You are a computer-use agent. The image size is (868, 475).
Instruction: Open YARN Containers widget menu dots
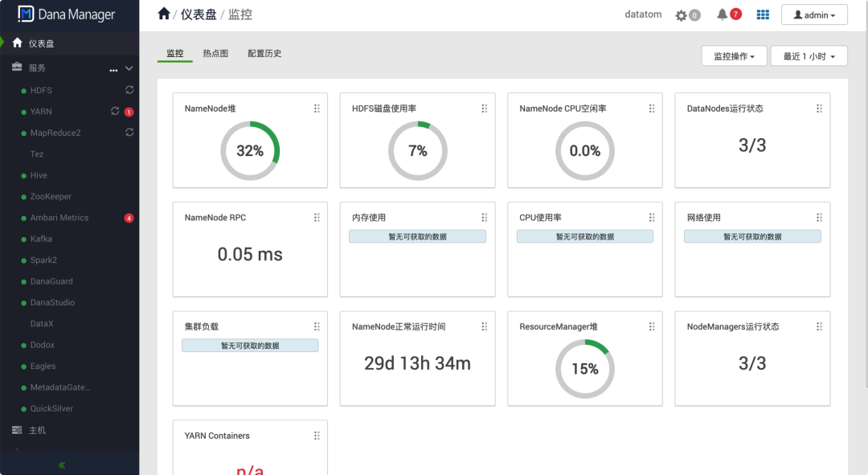pyautogui.click(x=317, y=436)
